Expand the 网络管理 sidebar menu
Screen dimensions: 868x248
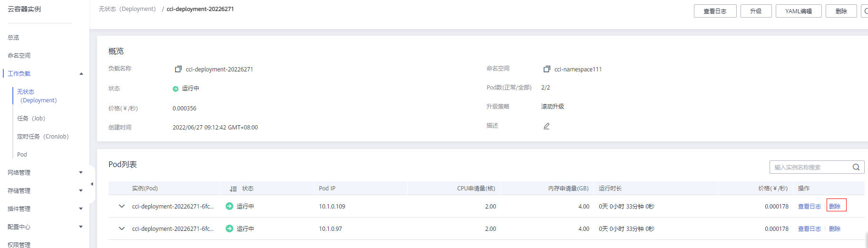pos(81,173)
